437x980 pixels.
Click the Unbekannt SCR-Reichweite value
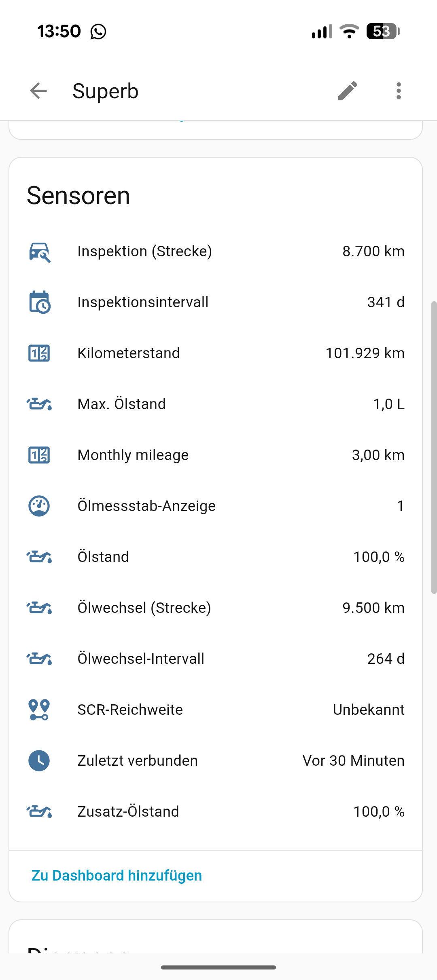pos(369,710)
